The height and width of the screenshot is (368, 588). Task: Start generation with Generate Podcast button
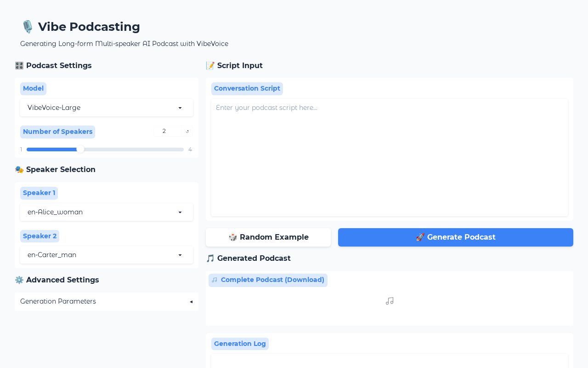tap(456, 237)
